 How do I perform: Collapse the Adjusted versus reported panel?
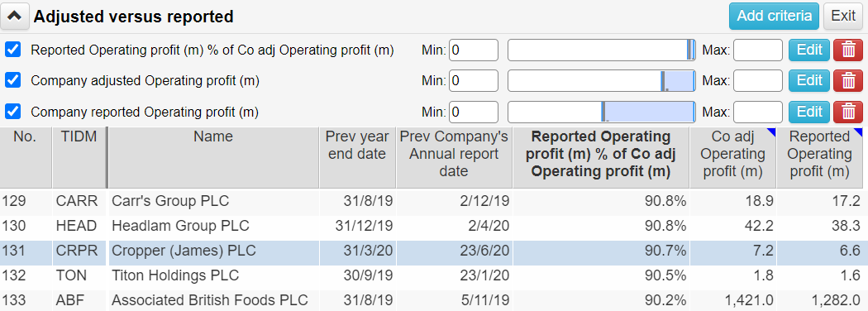[14, 17]
